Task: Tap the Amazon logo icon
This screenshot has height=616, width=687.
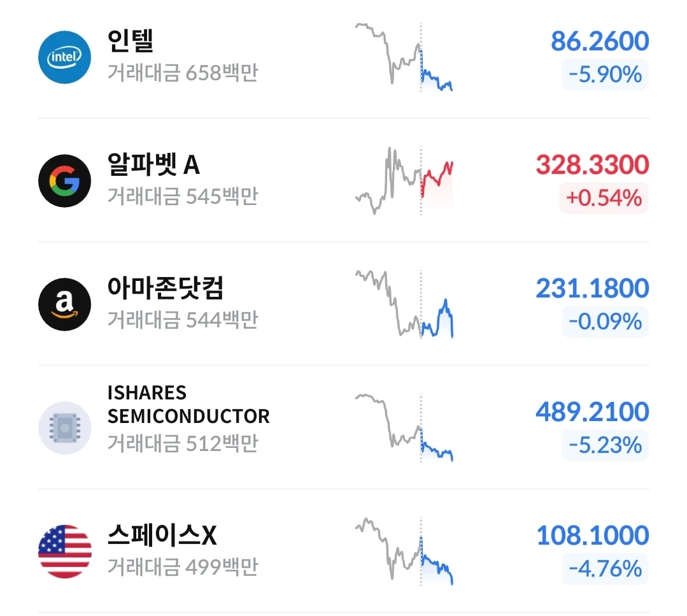Action: click(65, 304)
